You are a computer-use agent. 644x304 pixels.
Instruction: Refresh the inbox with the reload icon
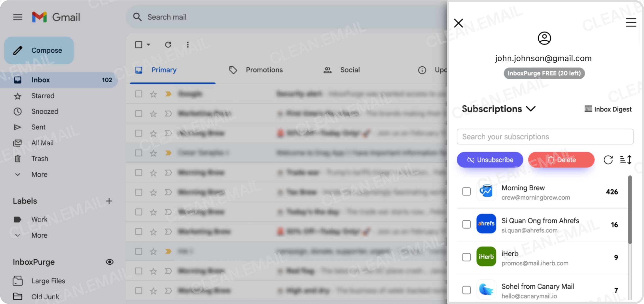pos(168,45)
